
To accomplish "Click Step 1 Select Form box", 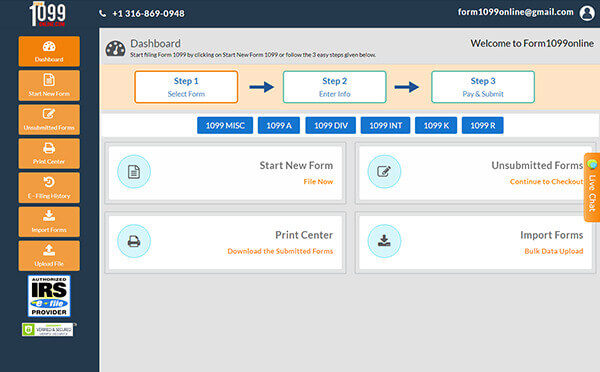I will point(186,87).
